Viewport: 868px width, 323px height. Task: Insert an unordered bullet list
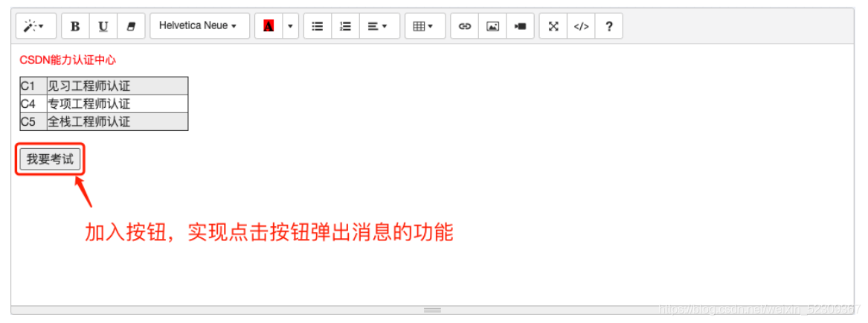318,26
